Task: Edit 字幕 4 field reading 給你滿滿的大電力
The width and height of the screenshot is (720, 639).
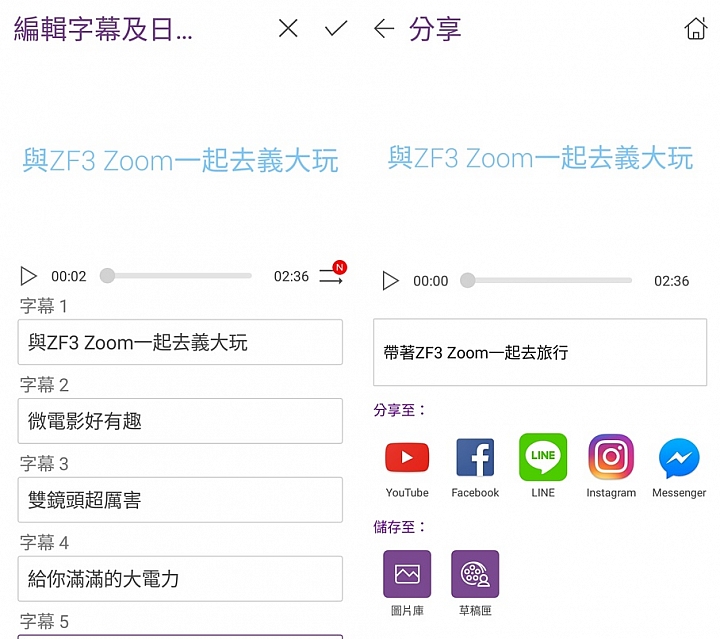Action: (180, 579)
